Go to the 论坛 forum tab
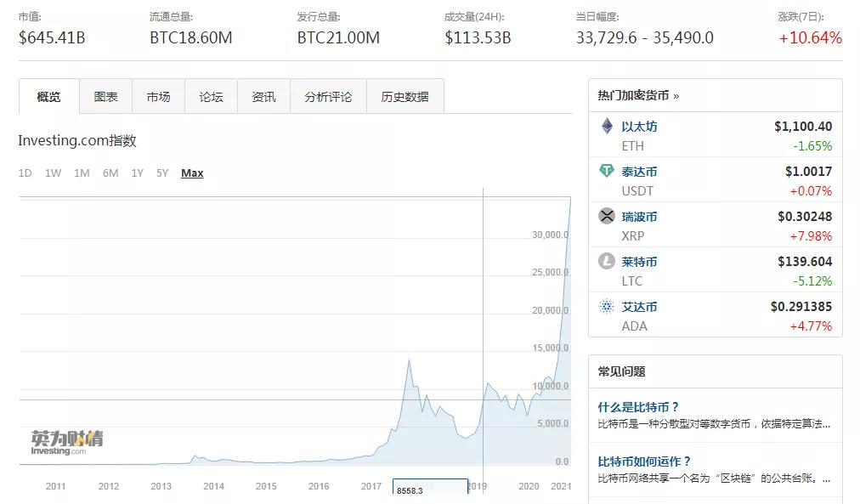This screenshot has height=504, width=860. pyautogui.click(x=211, y=97)
